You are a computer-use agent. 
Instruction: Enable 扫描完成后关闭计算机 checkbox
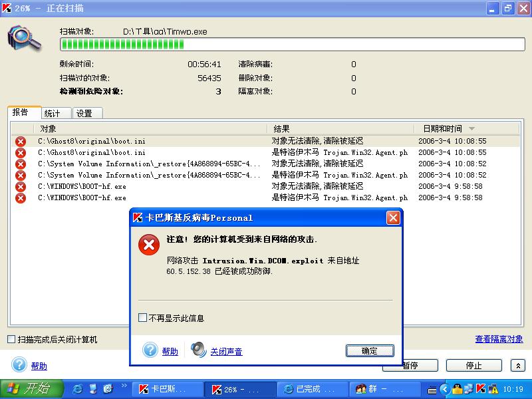(11, 339)
